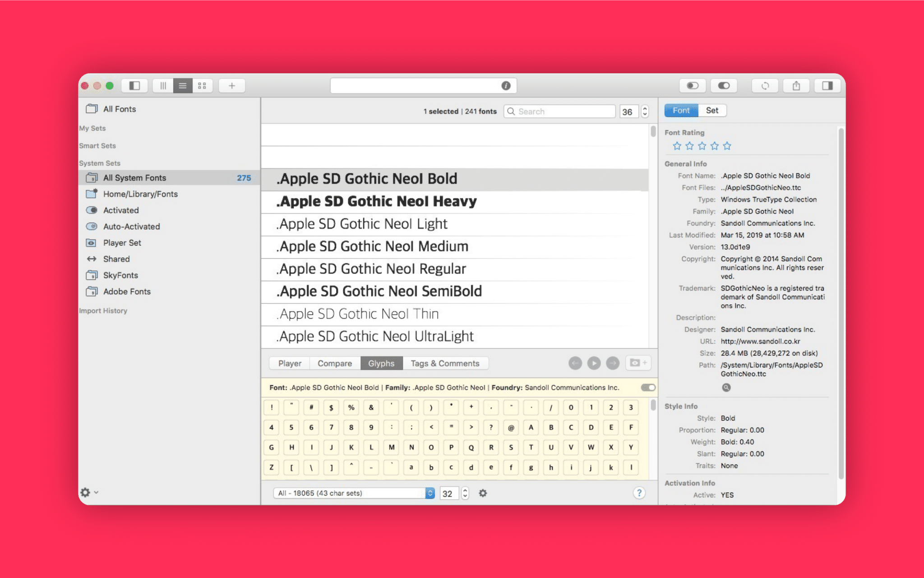Select .Apple SD Gothic NeoI Light font

click(x=455, y=224)
